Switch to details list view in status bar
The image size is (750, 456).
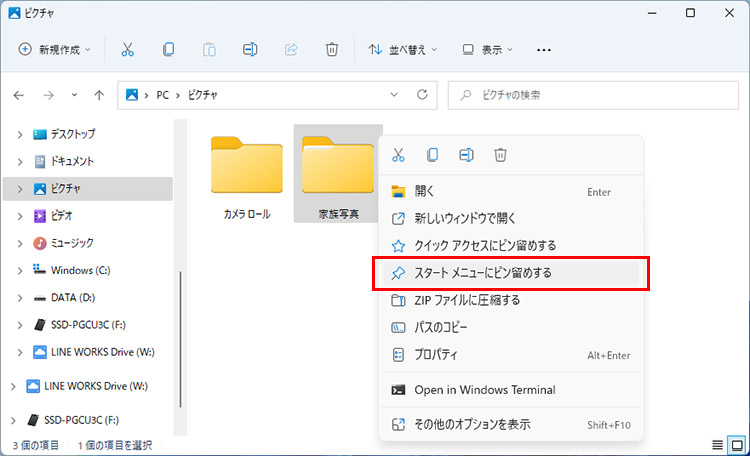[x=717, y=444]
